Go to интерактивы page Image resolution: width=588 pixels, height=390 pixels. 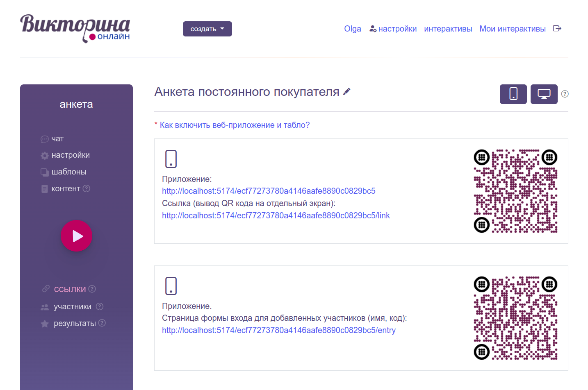[448, 29]
